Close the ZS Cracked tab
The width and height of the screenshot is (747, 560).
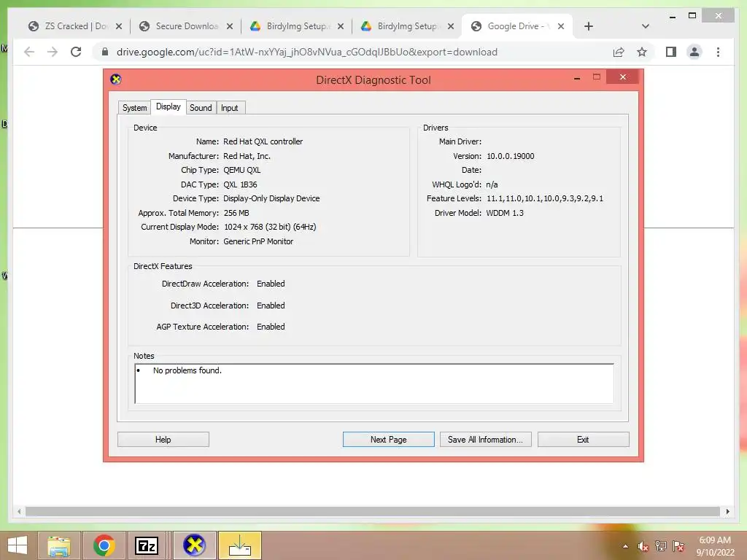tap(119, 26)
